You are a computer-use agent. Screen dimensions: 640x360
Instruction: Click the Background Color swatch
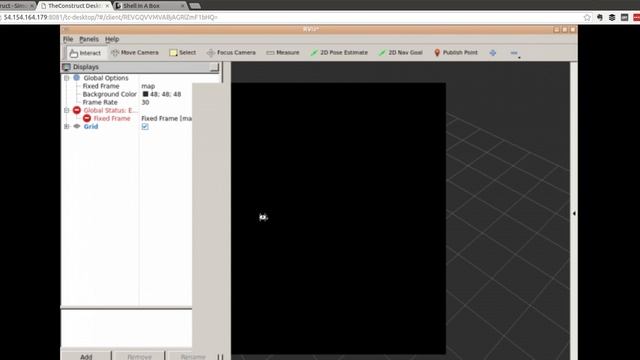click(145, 94)
